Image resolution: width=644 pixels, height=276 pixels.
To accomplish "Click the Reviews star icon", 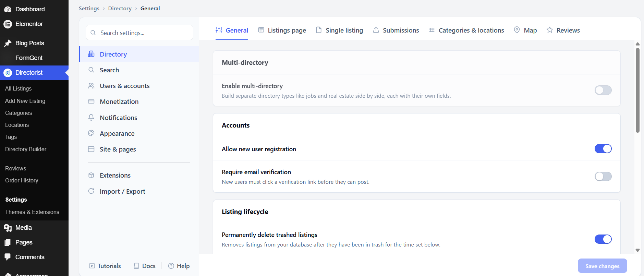I will point(550,30).
